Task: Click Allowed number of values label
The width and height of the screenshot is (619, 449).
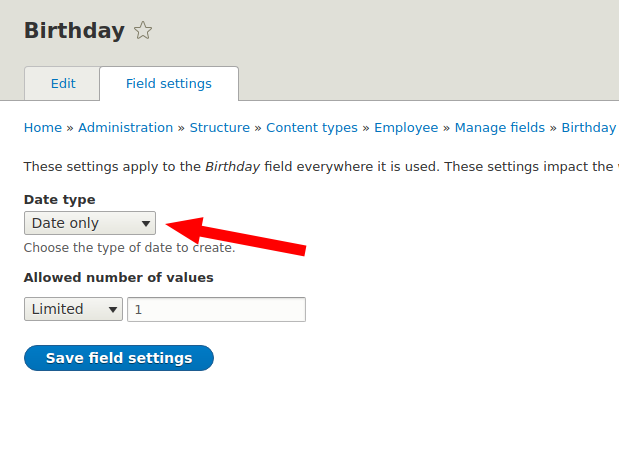Action: 118,278
